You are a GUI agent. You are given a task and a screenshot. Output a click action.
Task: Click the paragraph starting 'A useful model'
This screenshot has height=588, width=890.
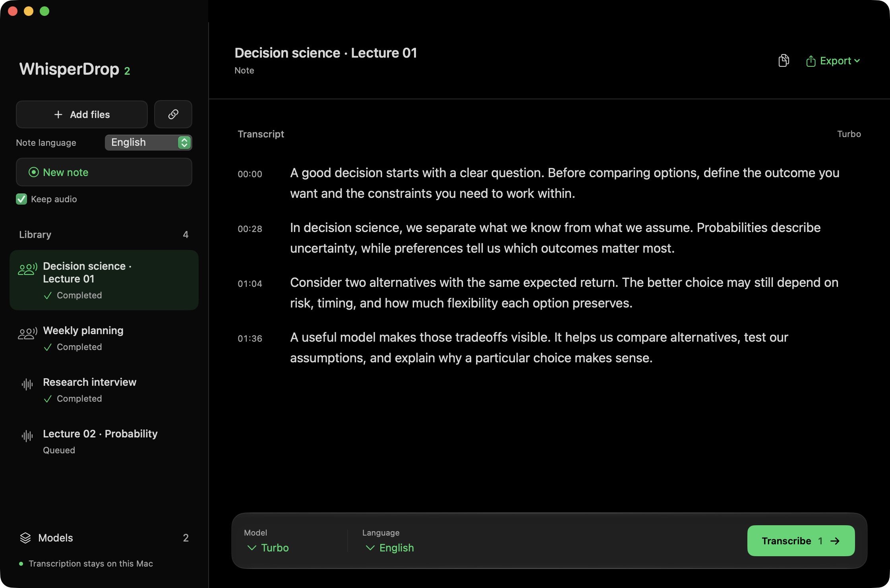coord(539,348)
